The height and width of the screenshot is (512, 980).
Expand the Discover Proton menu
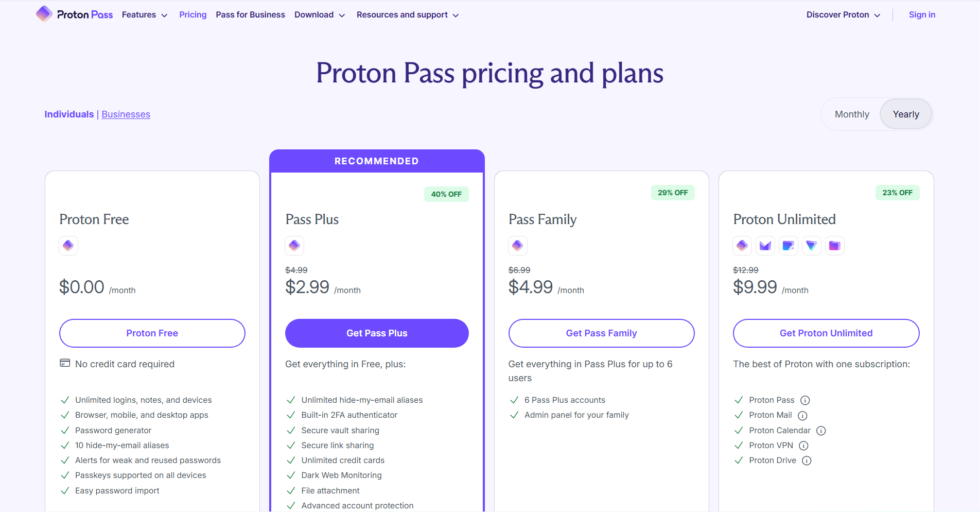coord(842,14)
